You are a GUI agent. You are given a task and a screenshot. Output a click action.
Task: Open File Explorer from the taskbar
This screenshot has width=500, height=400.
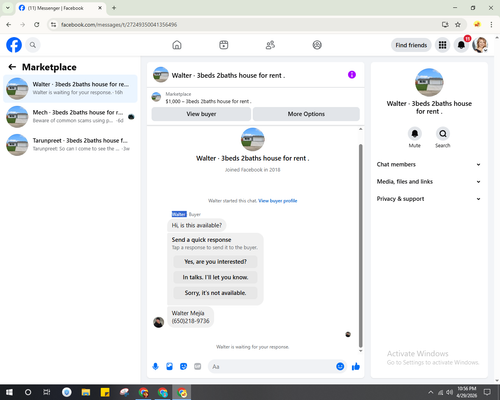(86, 392)
